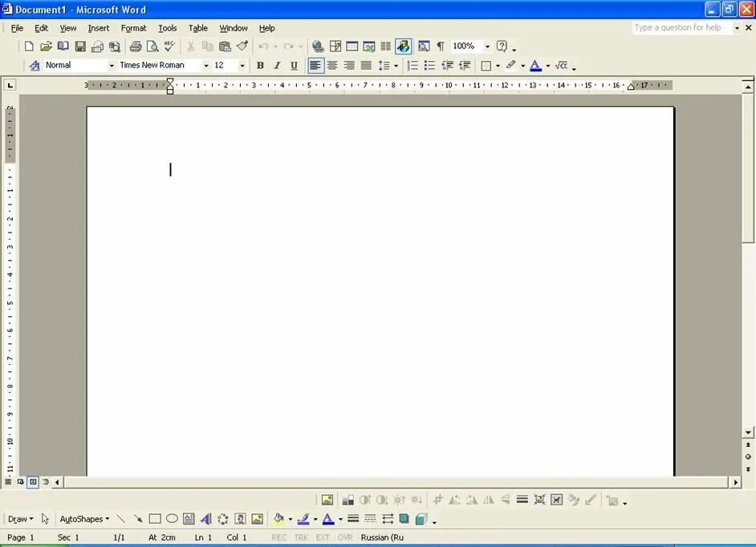The image size is (756, 547).
Task: Toggle Align Right paragraph alignment
Action: [349, 66]
